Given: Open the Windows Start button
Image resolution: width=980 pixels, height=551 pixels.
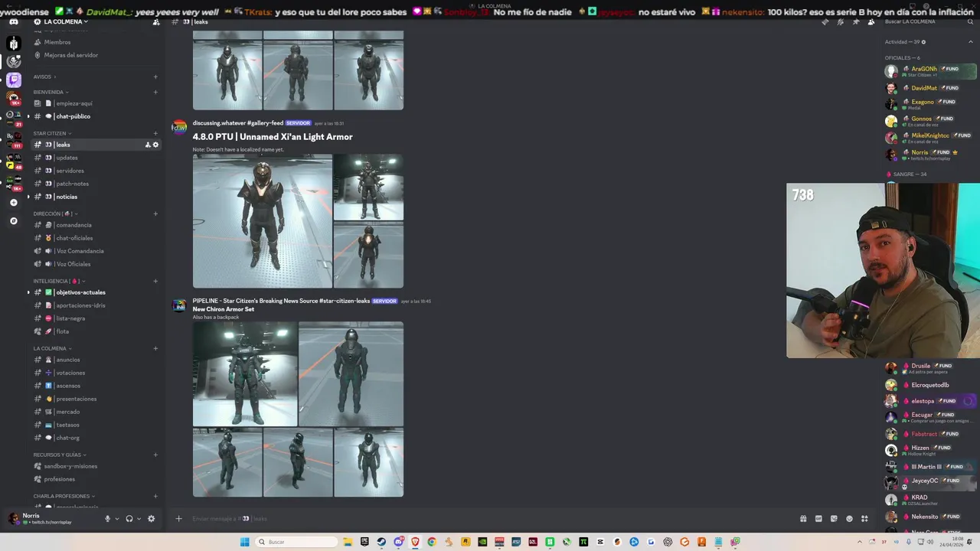Looking at the screenshot, I should (244, 542).
